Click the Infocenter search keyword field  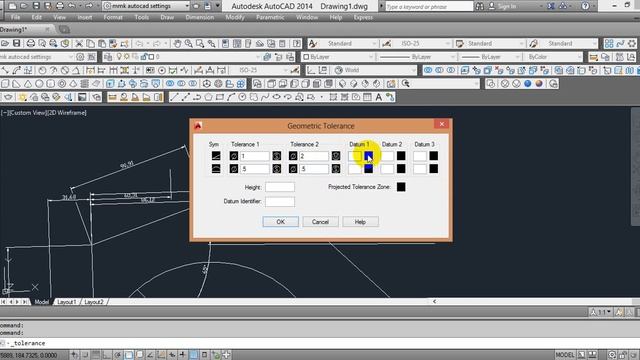coord(429,6)
